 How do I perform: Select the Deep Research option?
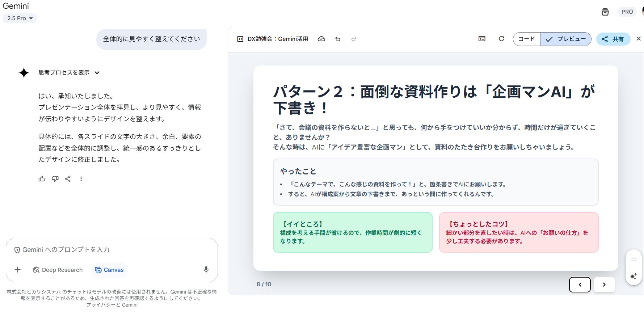tap(58, 270)
